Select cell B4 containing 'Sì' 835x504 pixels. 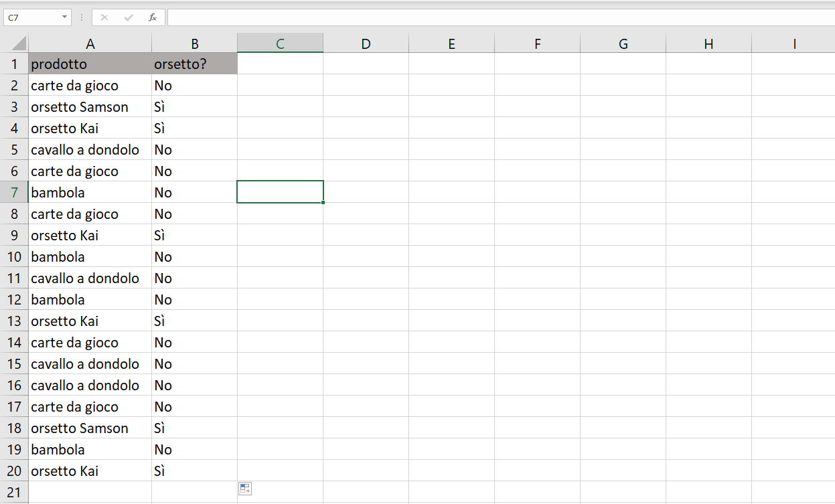click(194, 128)
